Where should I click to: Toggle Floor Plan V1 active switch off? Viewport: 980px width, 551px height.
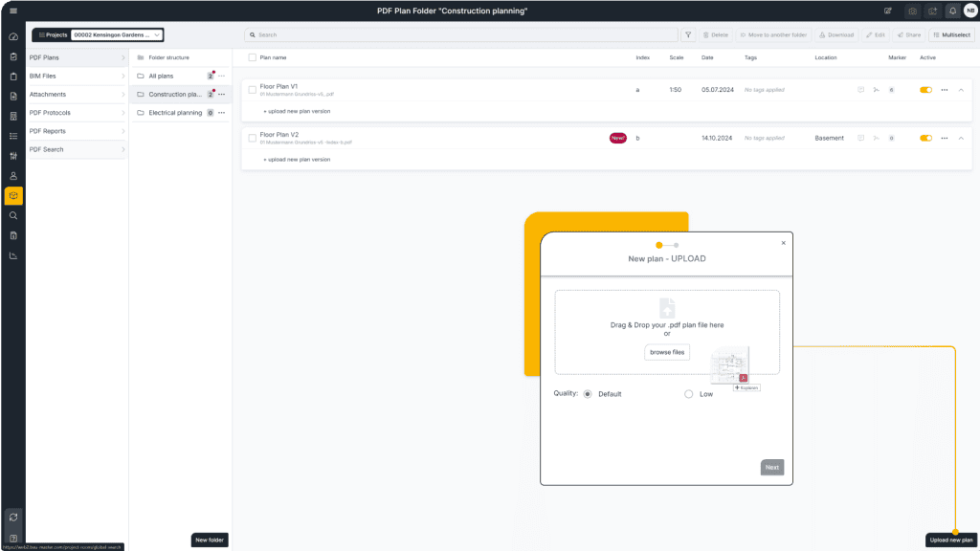click(924, 89)
